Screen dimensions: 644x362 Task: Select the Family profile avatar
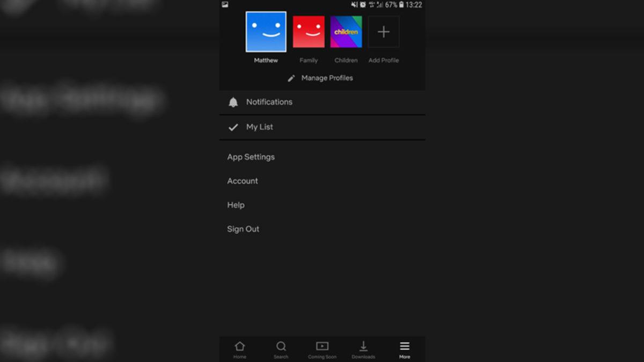tap(308, 31)
